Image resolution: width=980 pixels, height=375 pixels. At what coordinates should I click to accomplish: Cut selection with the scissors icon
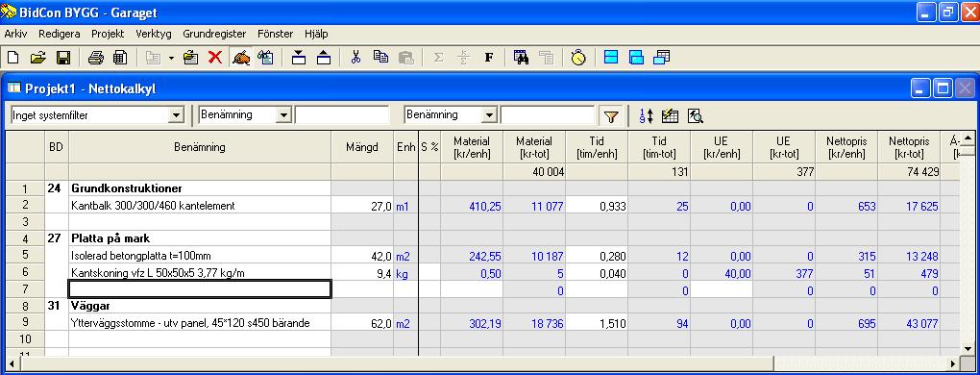(x=355, y=58)
